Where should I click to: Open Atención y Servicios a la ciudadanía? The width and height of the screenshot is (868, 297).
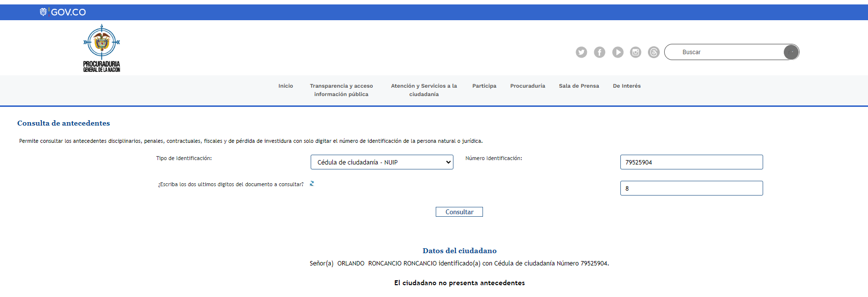tap(424, 90)
